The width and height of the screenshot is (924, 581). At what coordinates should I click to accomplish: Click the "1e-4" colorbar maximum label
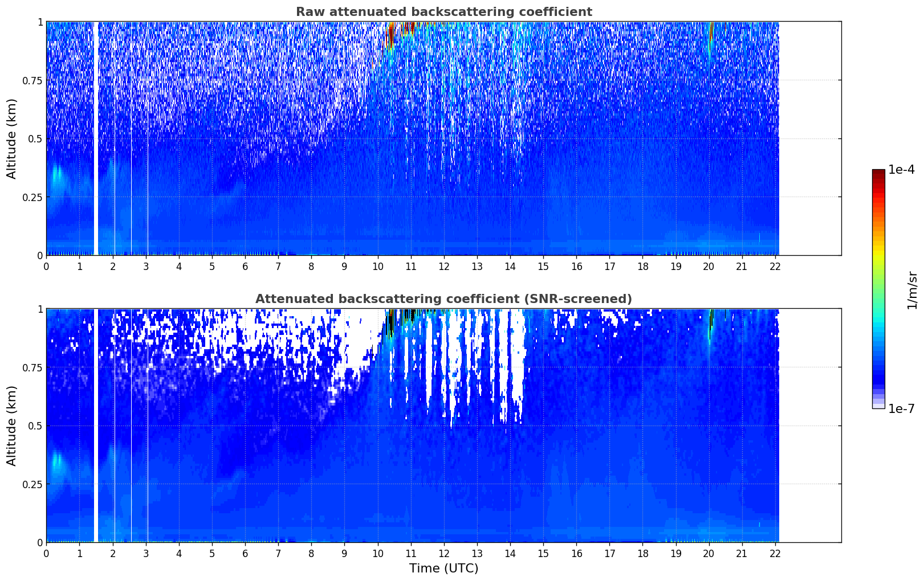901,170
